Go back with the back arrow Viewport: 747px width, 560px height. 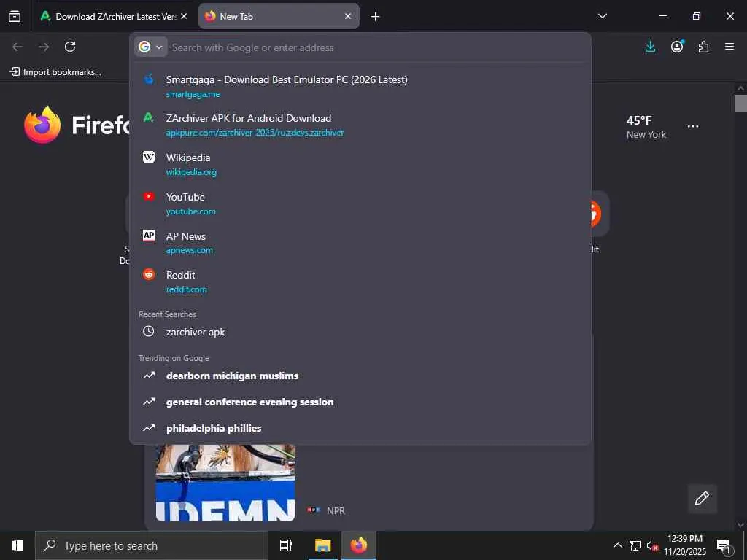[18, 47]
